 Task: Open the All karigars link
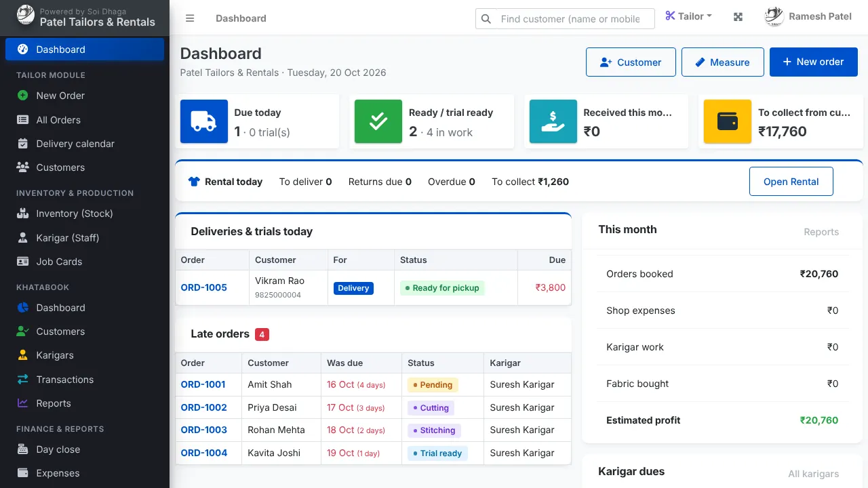click(814, 474)
